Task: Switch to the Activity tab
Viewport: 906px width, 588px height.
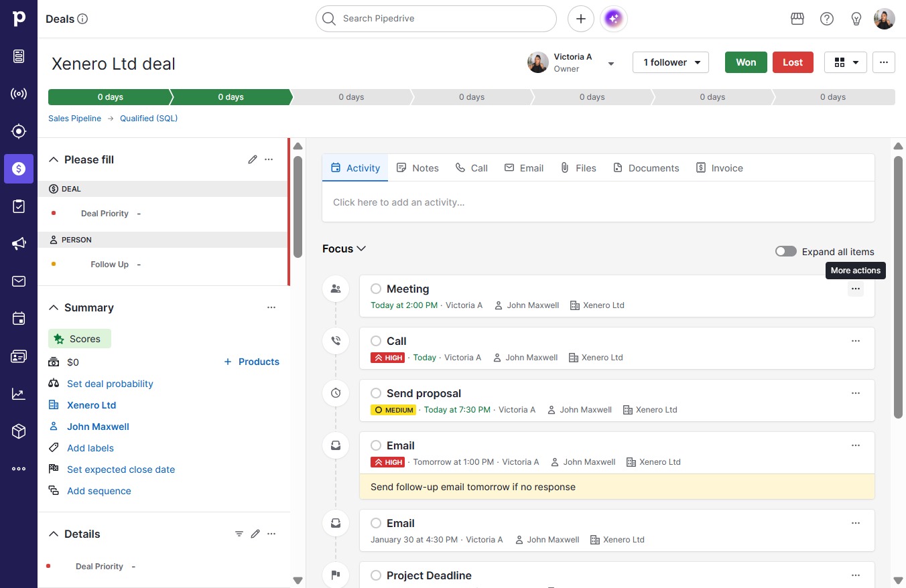Action: coord(355,168)
